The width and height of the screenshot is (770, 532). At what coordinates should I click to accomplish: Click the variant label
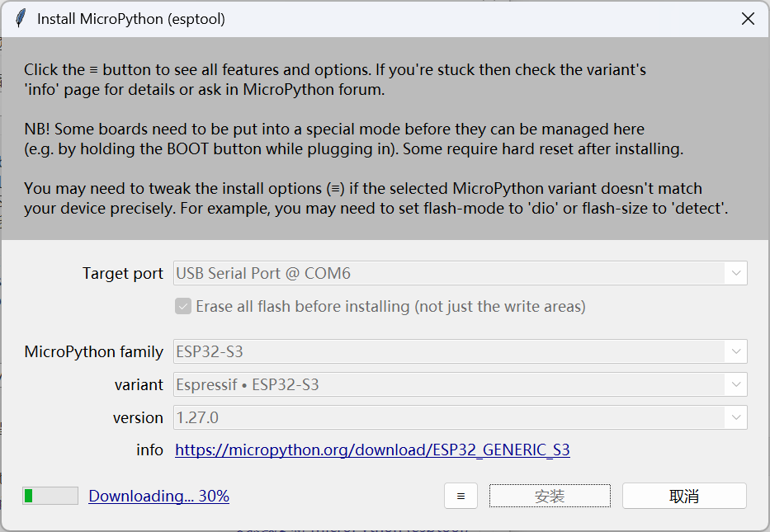pyautogui.click(x=139, y=384)
